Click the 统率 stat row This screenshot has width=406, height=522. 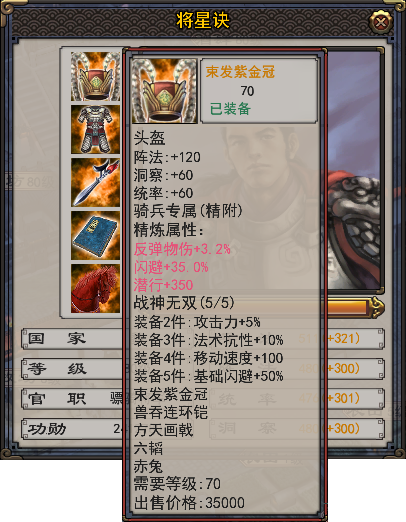[x=297, y=399]
